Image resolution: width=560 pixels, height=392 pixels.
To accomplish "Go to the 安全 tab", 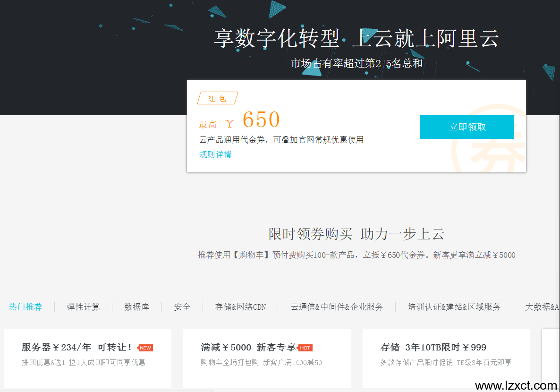I will [182, 307].
